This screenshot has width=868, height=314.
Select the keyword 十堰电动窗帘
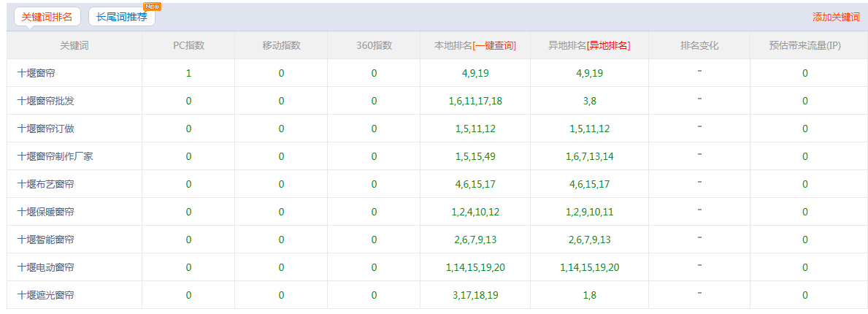coord(45,267)
